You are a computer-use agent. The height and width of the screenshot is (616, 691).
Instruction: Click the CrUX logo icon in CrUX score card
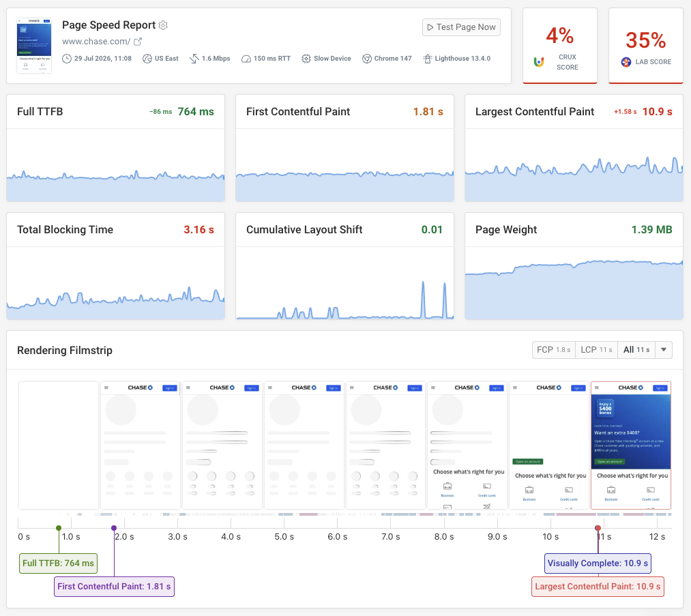coord(538,62)
